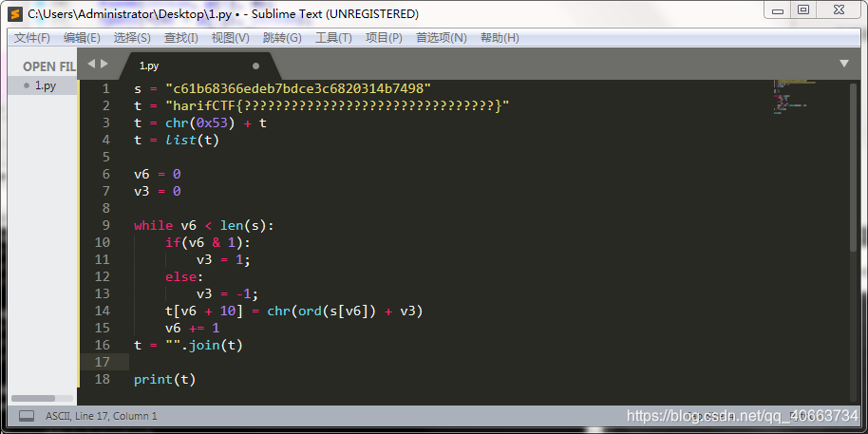Close the Sublime Text window

839,9
